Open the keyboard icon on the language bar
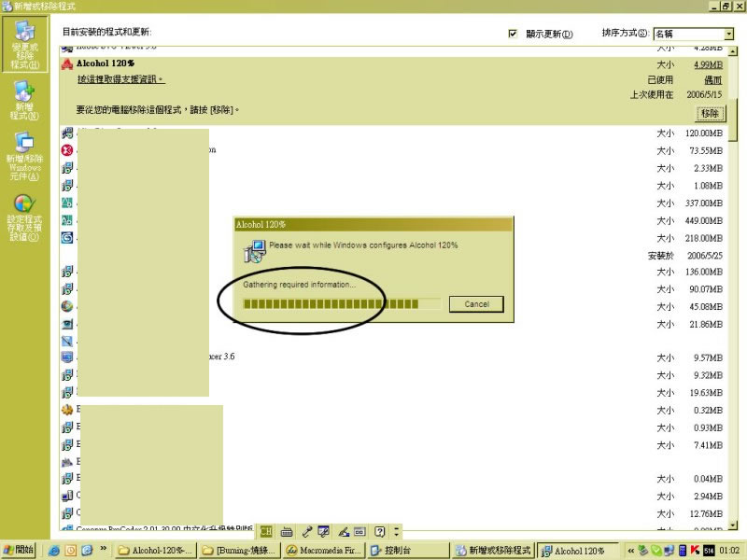Image resolution: width=747 pixels, height=560 pixels. pos(287,531)
